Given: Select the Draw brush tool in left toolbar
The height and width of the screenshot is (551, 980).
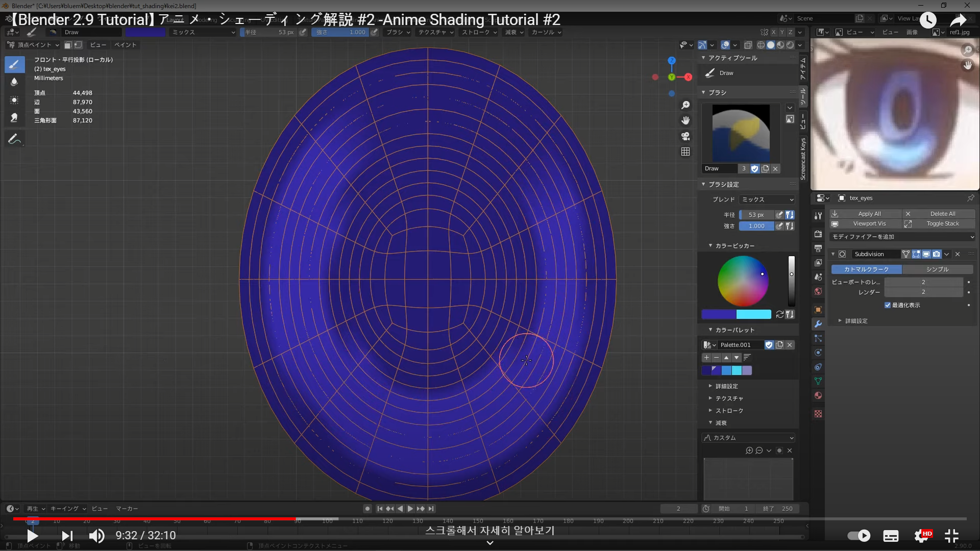Looking at the screenshot, I should 14,65.
